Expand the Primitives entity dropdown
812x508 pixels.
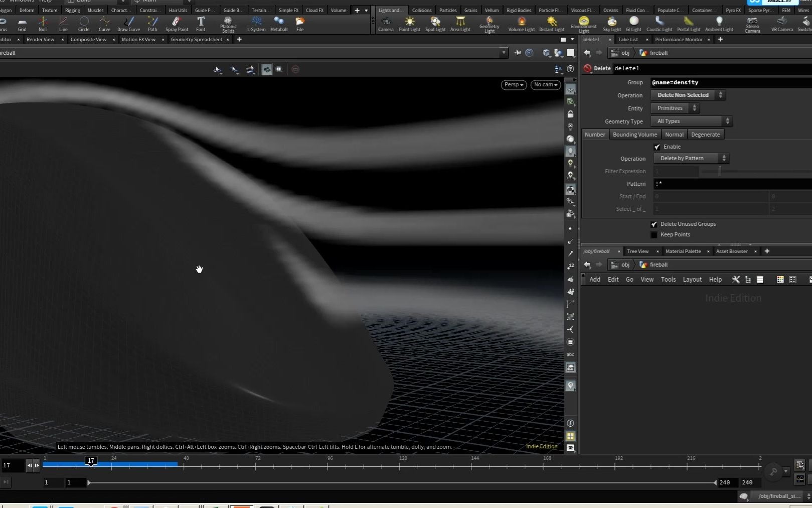click(675, 108)
